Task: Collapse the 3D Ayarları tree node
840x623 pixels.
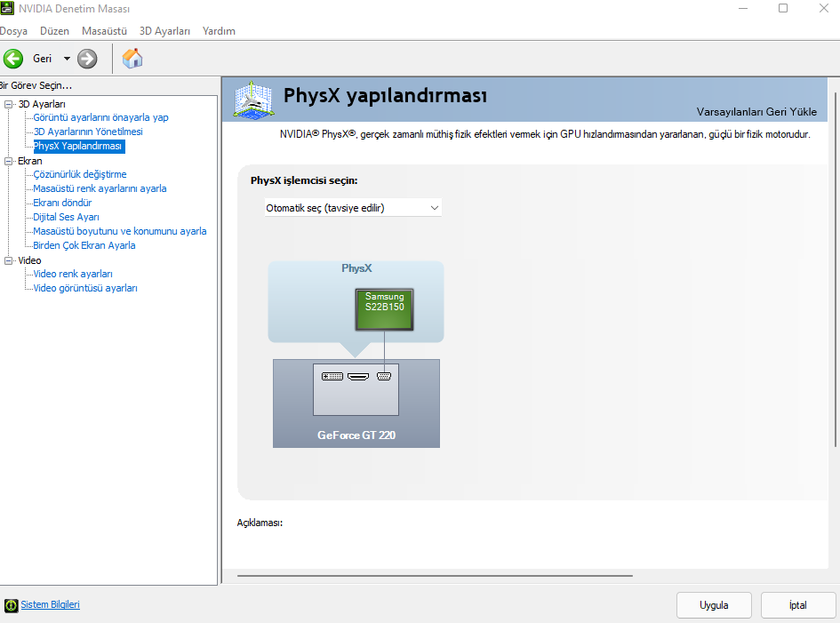Action: coord(8,104)
